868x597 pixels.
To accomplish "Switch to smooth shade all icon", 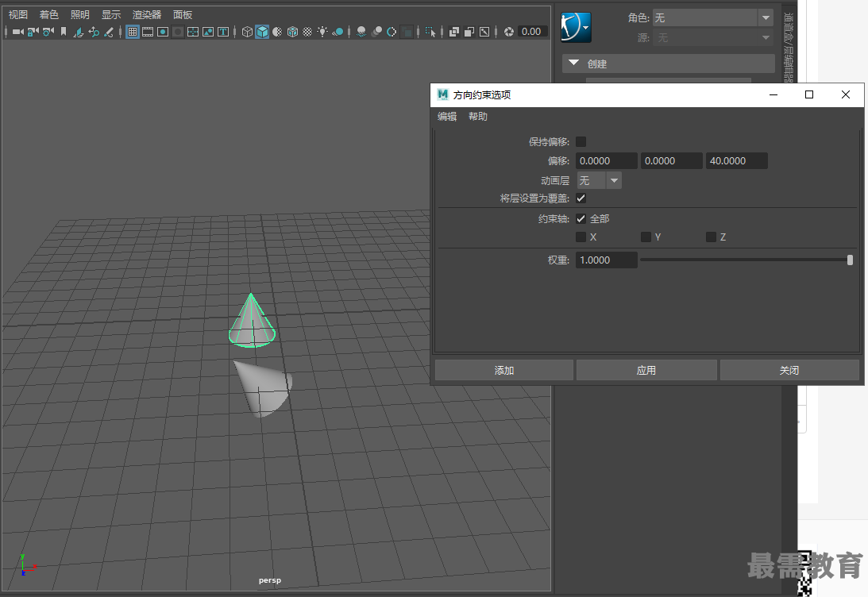I will 262,32.
